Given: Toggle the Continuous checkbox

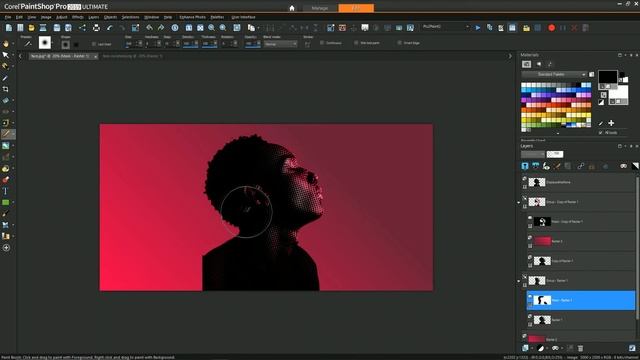Looking at the screenshot, I should (322, 43).
